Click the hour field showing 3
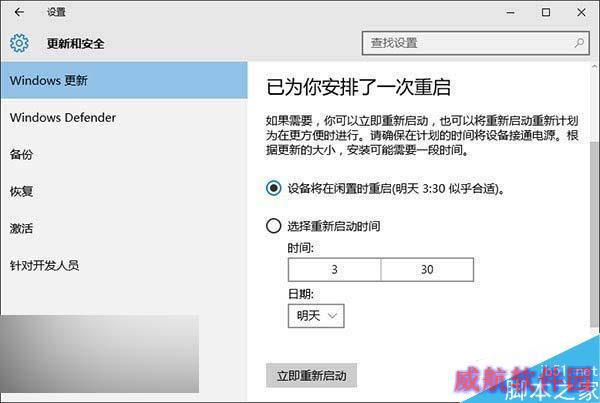The image size is (600, 403). click(334, 270)
